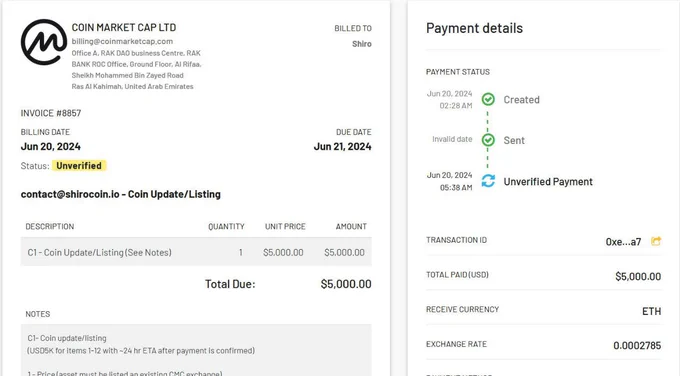
Task: Select the transaction ID 0xe...a7
Action: pos(623,242)
